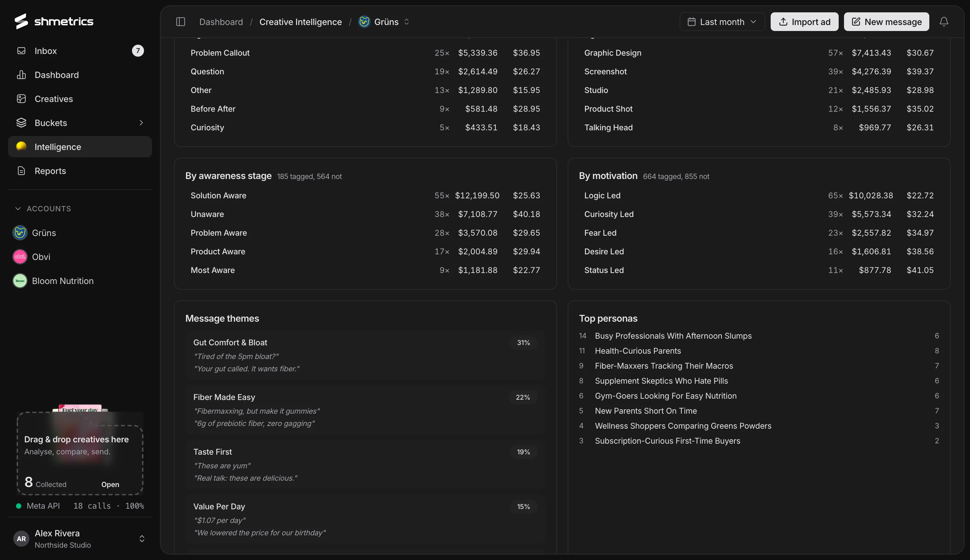Click the Unaware awareness stage row
This screenshot has width=970, height=560.
pos(365,214)
